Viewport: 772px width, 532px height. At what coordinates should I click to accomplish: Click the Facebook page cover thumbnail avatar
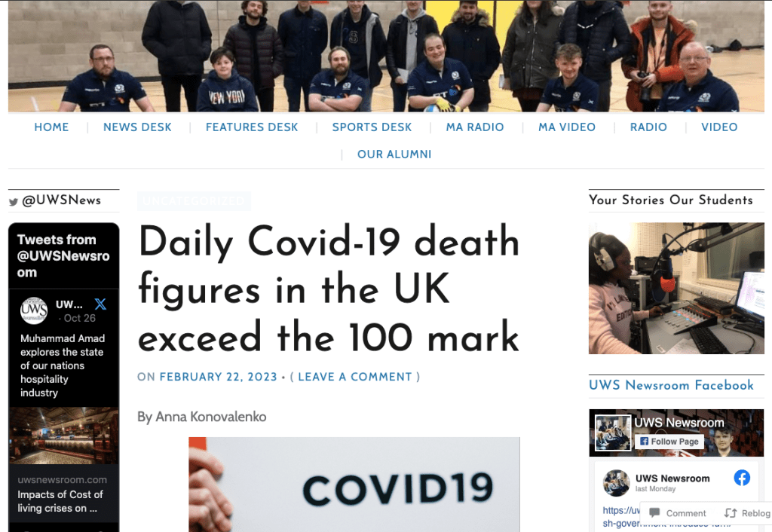(x=612, y=433)
